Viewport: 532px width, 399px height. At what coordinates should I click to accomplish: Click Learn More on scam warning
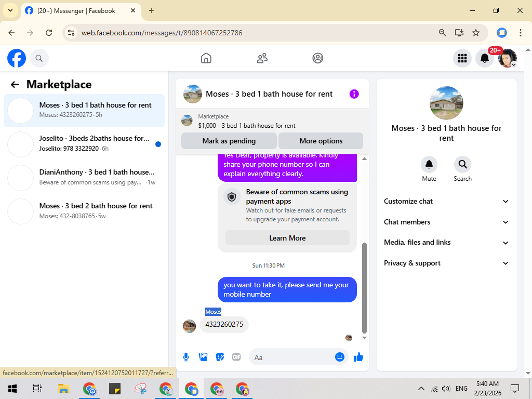coord(287,238)
